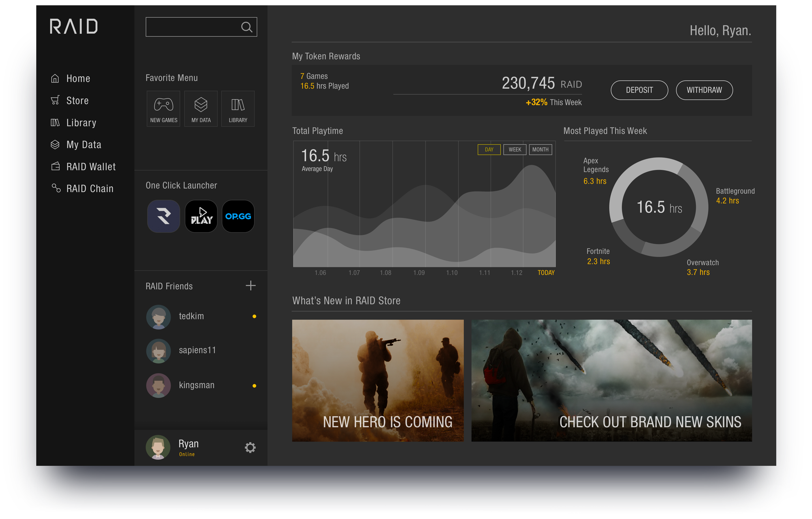Click kingsman's avatar
812x519 pixels.
(x=159, y=385)
